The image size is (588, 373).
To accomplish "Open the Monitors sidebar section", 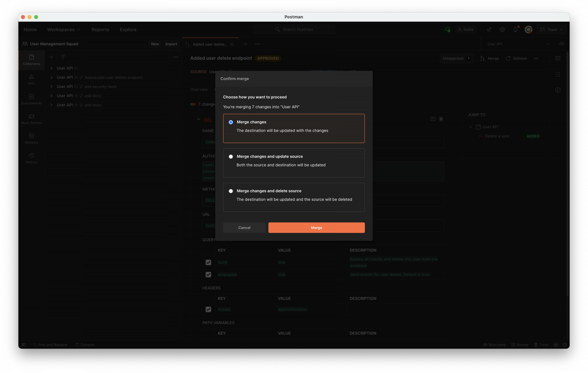I will 31,139.
